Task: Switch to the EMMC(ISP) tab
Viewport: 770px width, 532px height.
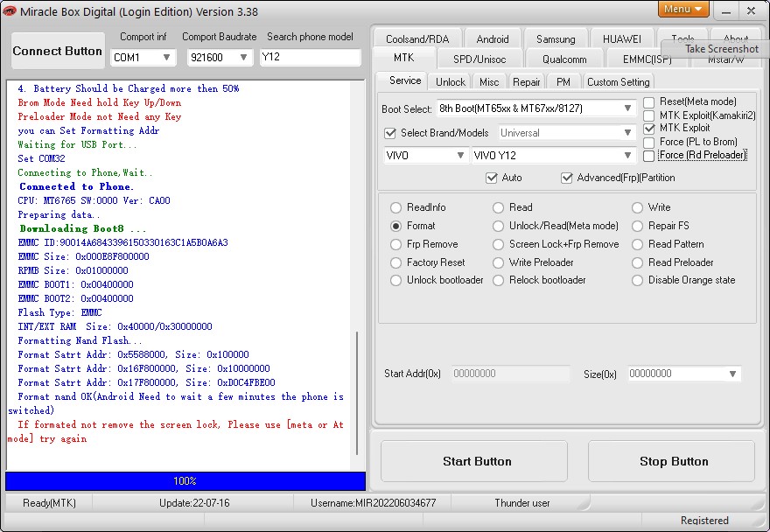Action: tap(647, 59)
